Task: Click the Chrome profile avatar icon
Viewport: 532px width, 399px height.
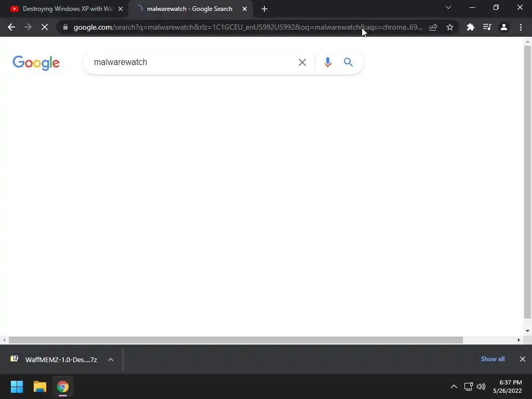Action: (503, 27)
